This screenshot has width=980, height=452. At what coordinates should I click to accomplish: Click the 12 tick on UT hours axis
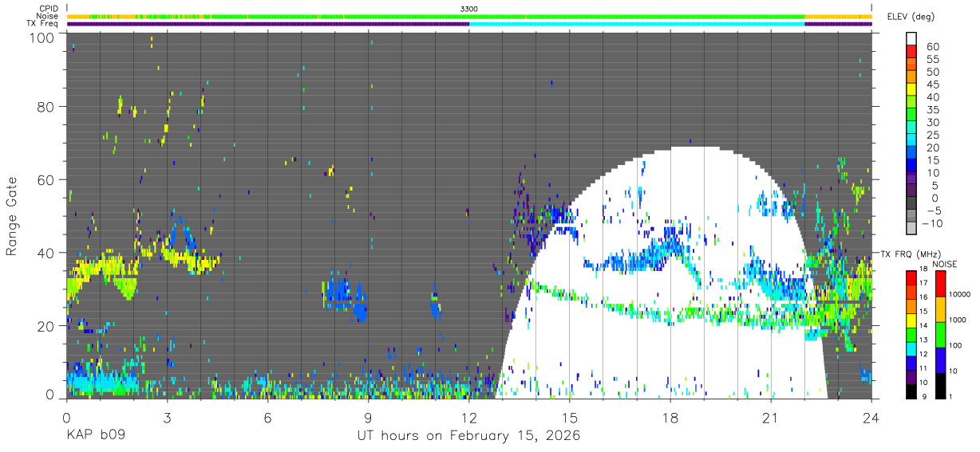pos(469,419)
